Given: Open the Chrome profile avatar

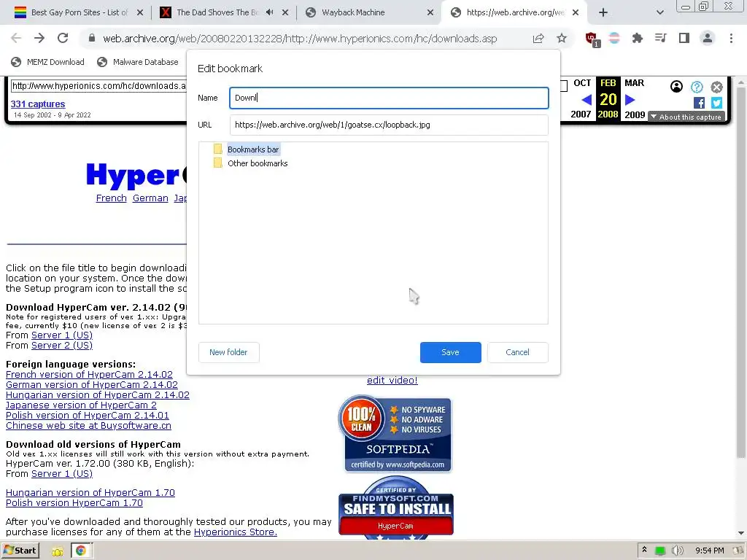Looking at the screenshot, I should (x=708, y=38).
